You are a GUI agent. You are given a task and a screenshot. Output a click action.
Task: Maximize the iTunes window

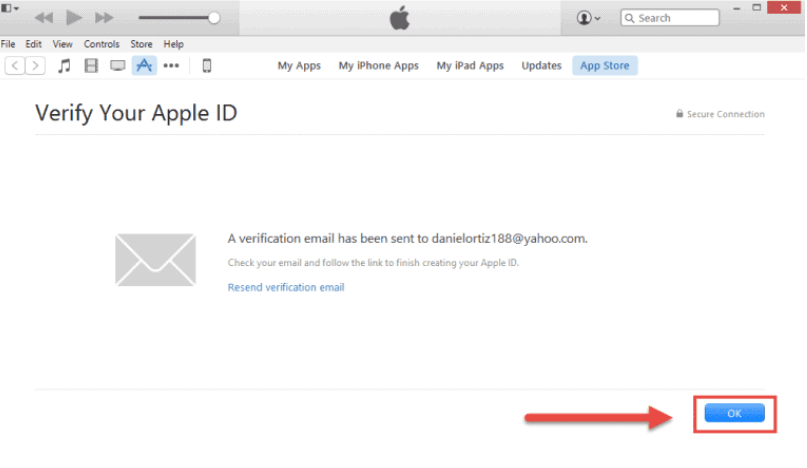tap(757, 8)
